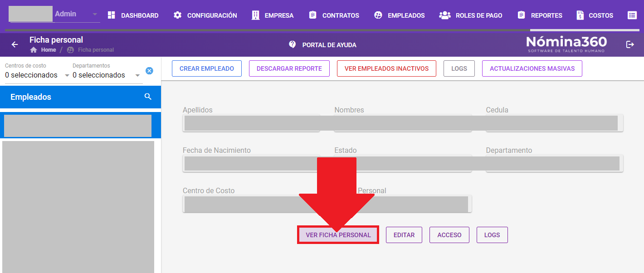Log out using the exit icon
Screen dimensions: 644x273
[x=630, y=44]
